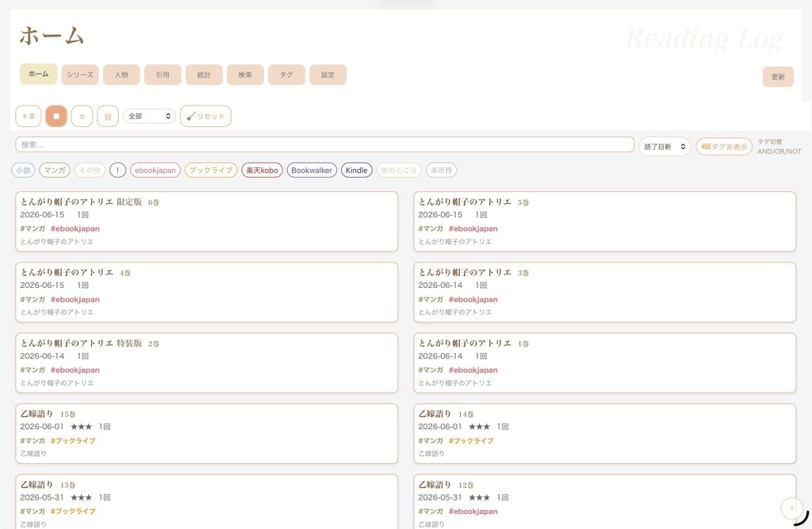The height and width of the screenshot is (529, 812).
Task: Open the タグ tab
Action: tap(286, 75)
